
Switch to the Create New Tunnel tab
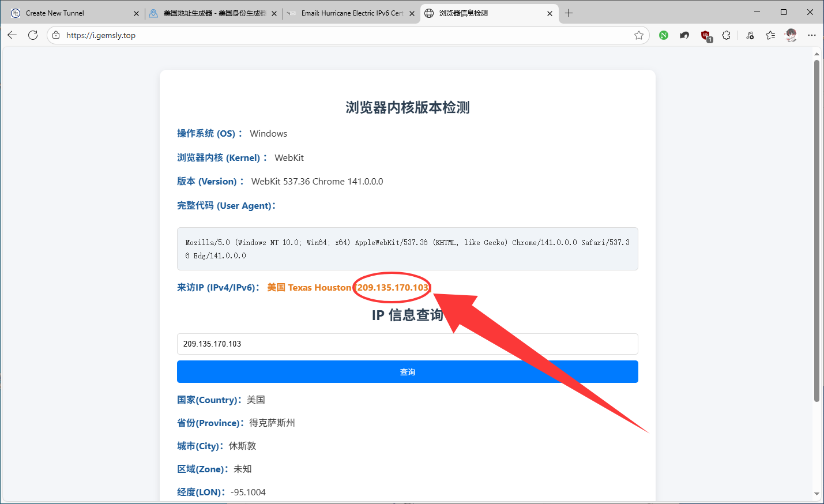click(69, 13)
